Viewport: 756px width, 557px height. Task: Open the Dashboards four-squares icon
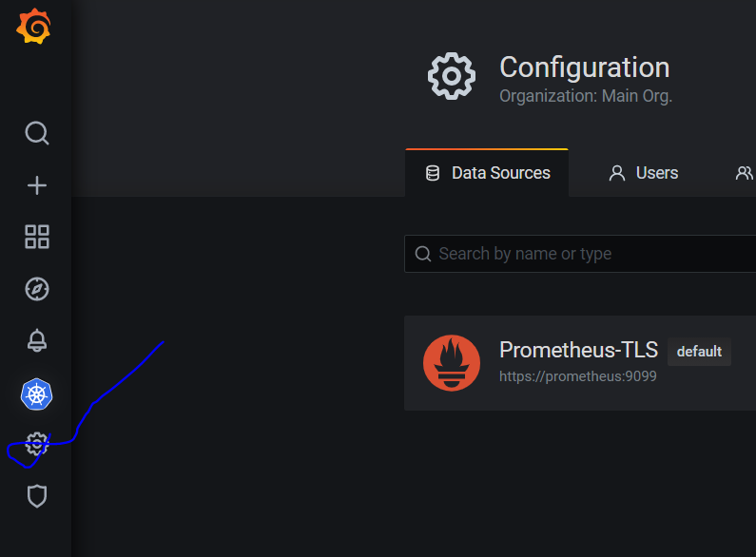coord(37,237)
